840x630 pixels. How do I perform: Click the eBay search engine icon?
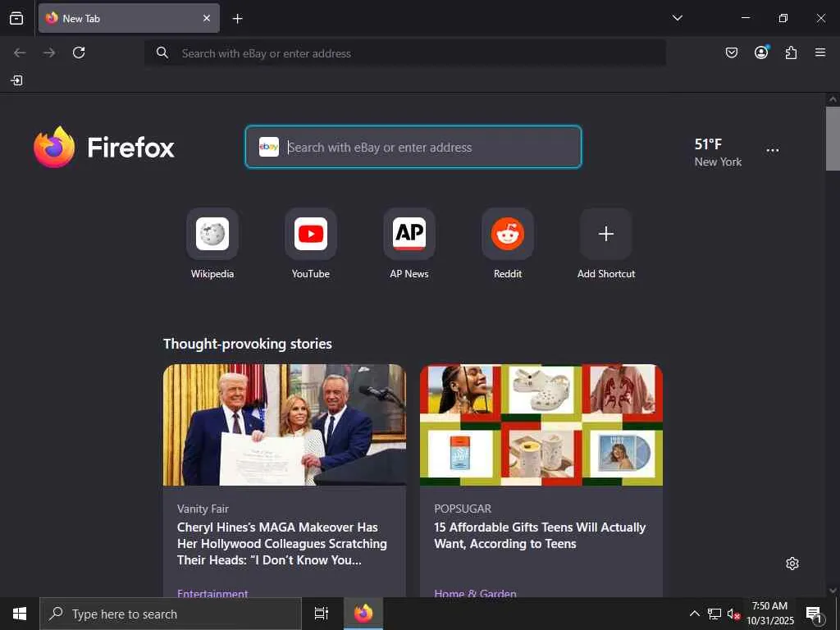269,147
